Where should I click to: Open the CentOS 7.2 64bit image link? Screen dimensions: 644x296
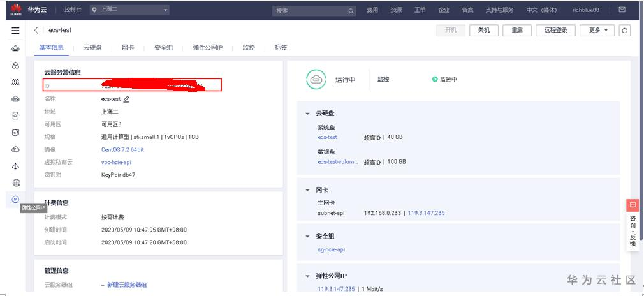click(122, 150)
